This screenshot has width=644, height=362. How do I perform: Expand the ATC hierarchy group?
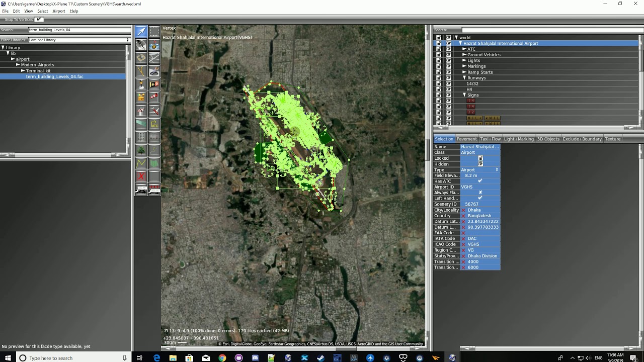464,49
